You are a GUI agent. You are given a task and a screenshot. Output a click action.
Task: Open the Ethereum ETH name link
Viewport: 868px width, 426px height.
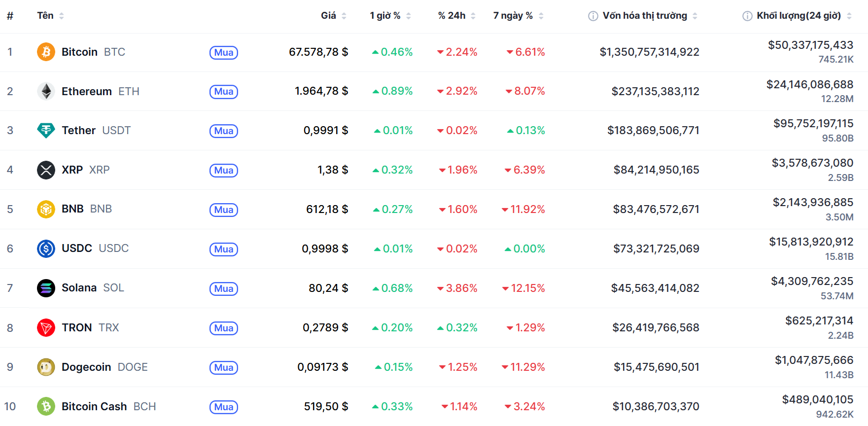pos(101,91)
